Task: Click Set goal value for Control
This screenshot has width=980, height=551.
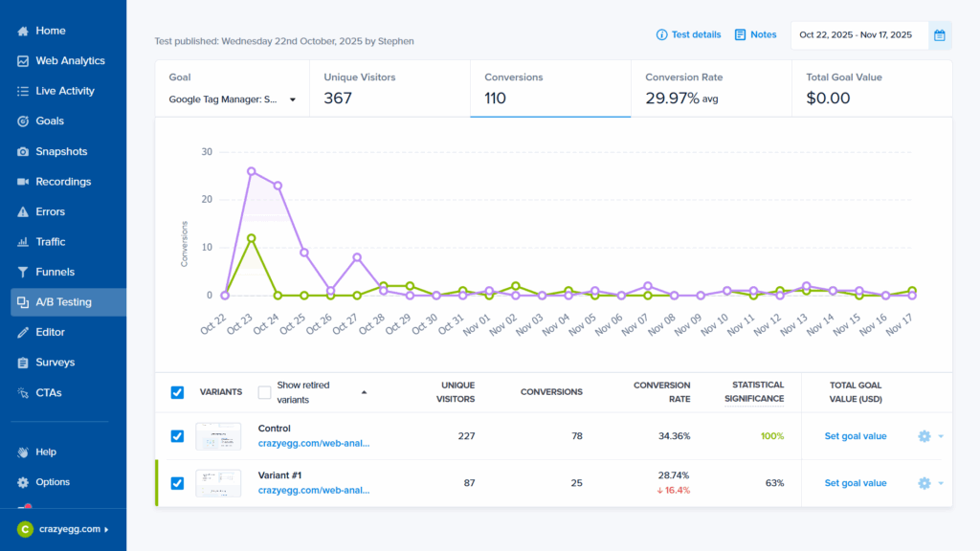Action: coord(856,436)
